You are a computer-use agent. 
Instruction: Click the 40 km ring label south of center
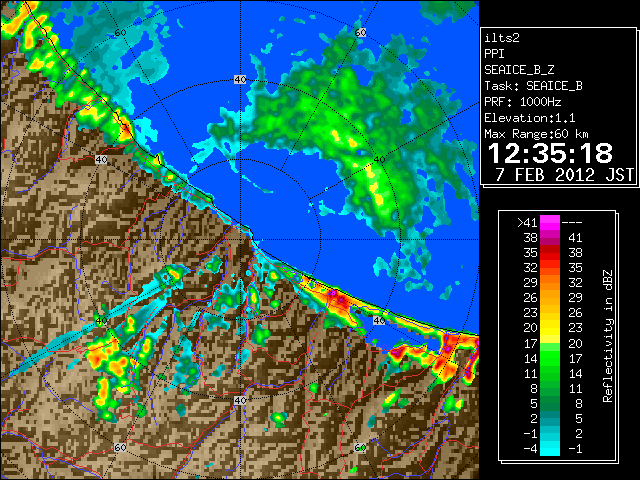point(240,400)
